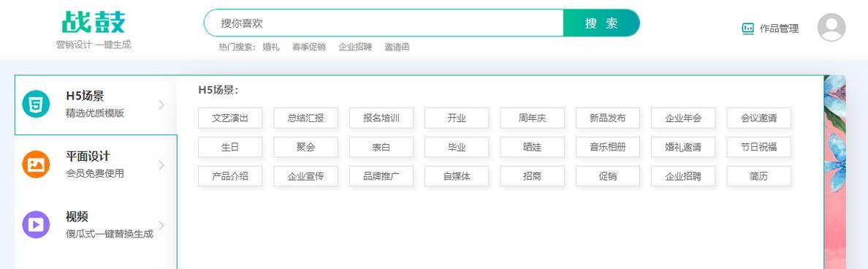Image resolution: width=868 pixels, height=269 pixels.
Task: Expand the H5场景 category arrow
Action: pyautogui.click(x=161, y=105)
